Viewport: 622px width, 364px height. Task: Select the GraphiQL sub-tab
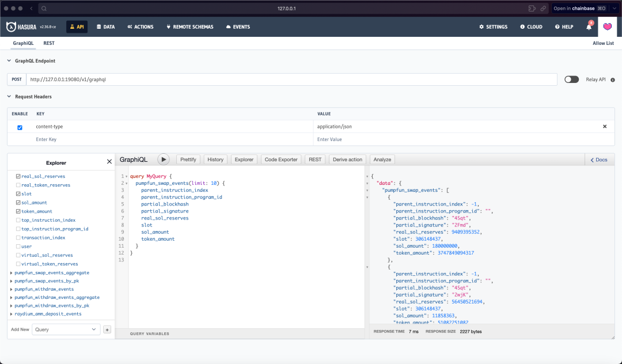pos(23,43)
